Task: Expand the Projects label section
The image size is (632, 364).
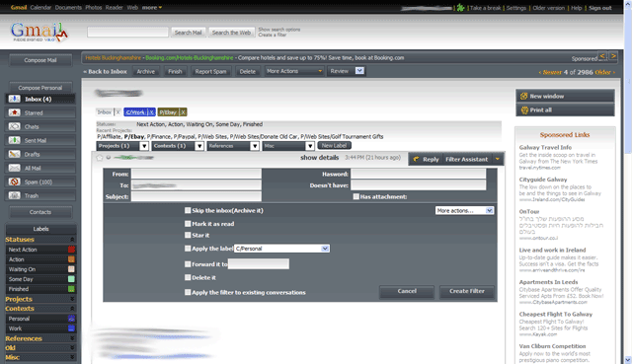Action: pyautogui.click(x=72, y=299)
